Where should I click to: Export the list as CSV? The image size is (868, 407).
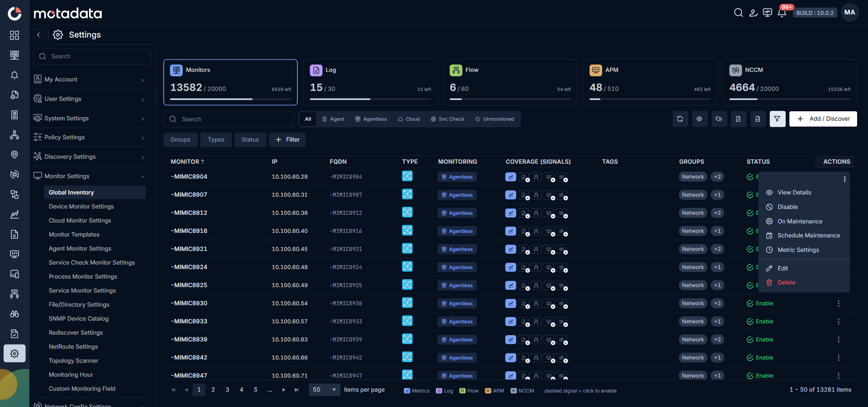point(758,119)
